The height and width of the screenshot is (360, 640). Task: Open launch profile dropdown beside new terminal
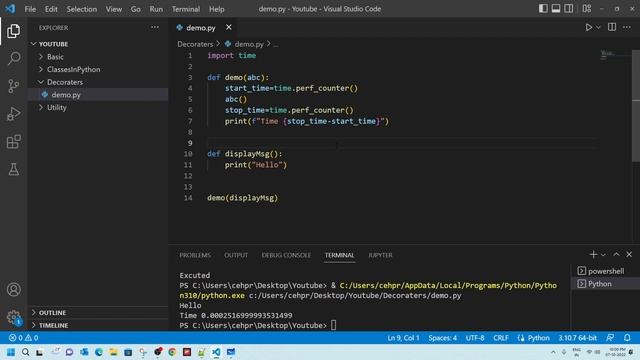click(x=603, y=254)
